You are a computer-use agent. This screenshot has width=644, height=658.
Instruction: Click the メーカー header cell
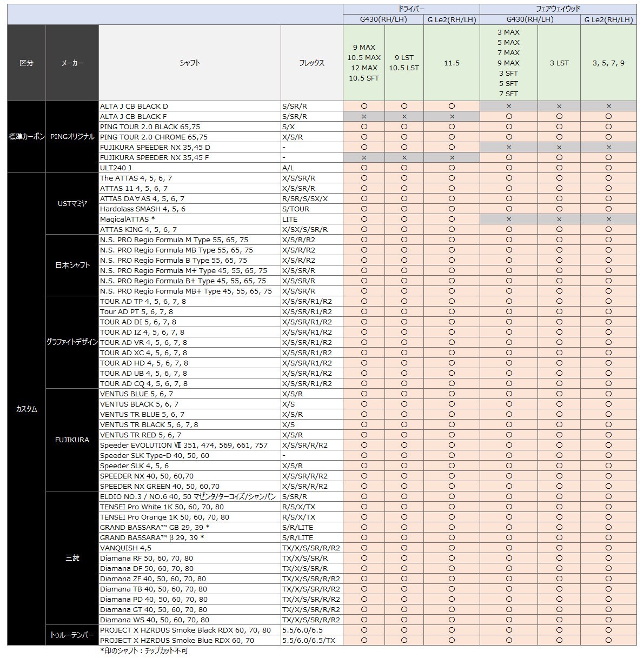72,63
